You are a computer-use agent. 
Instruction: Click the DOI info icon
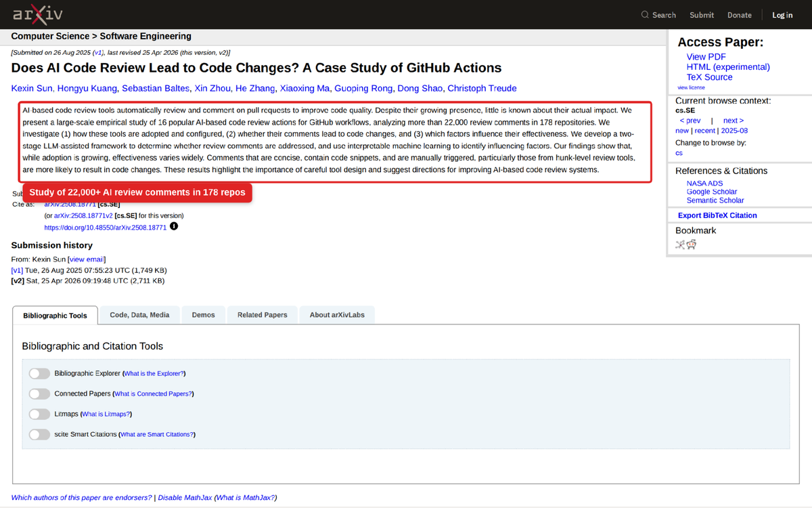click(x=174, y=226)
